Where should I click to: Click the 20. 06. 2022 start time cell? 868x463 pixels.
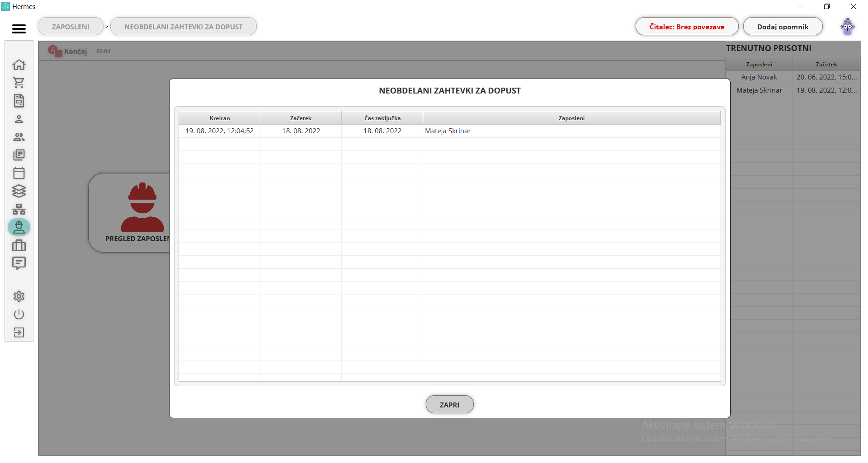point(826,77)
